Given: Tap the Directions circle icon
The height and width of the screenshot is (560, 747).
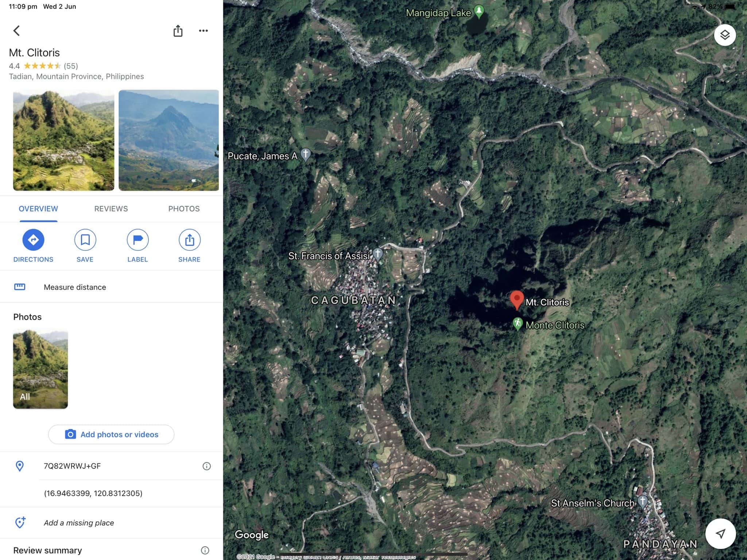Looking at the screenshot, I should tap(33, 240).
